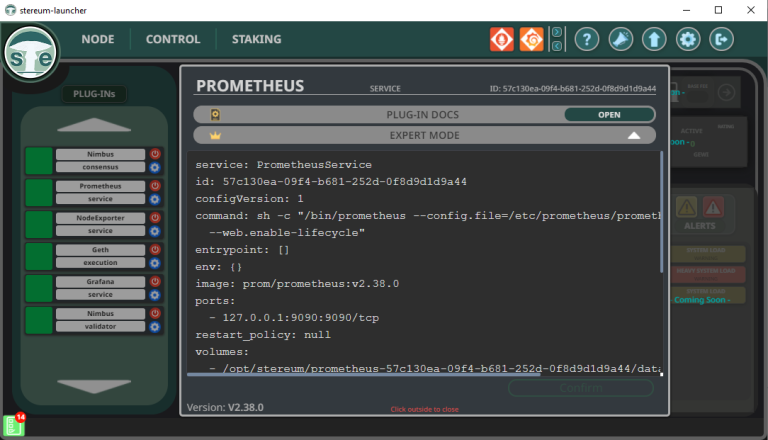This screenshot has width=768, height=440.
Task: Click the right chevron next to service shortcuts
Action: click(x=557, y=32)
